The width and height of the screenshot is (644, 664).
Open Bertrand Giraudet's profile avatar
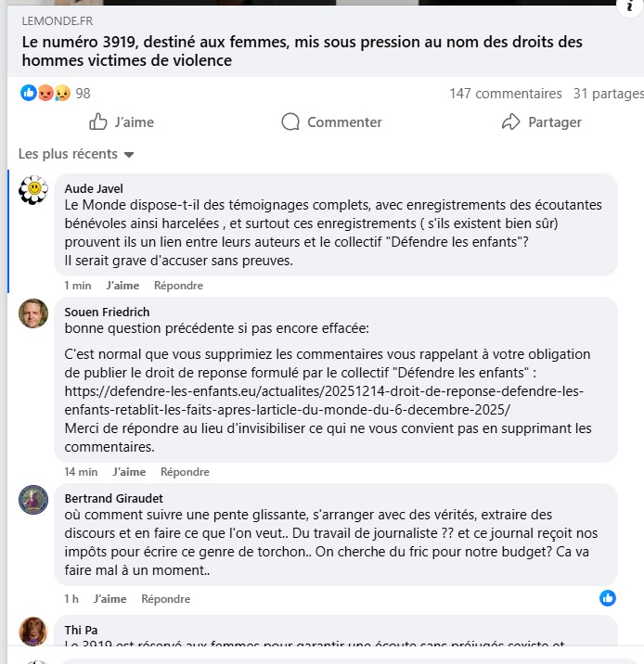[x=34, y=500]
